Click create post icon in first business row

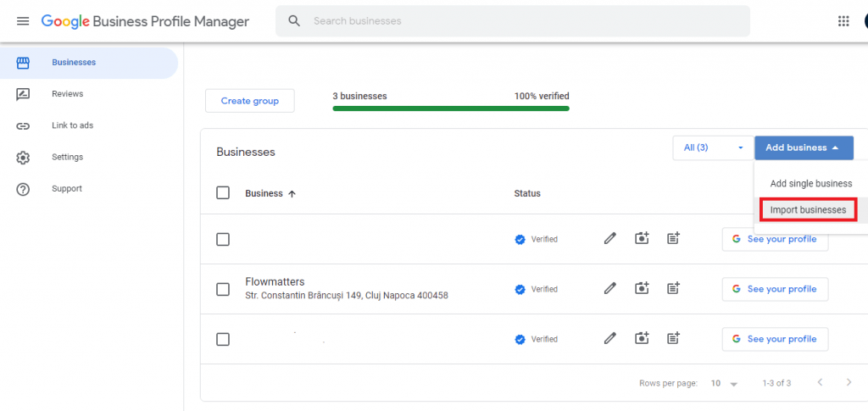point(673,239)
